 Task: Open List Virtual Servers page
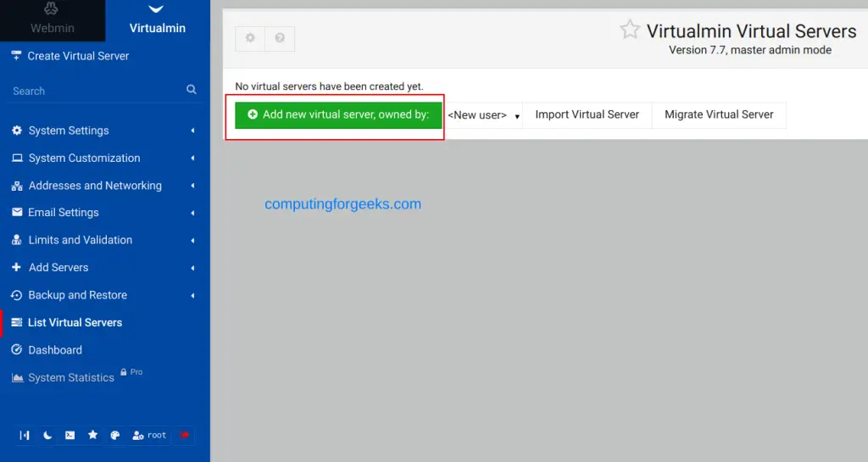(104, 323)
